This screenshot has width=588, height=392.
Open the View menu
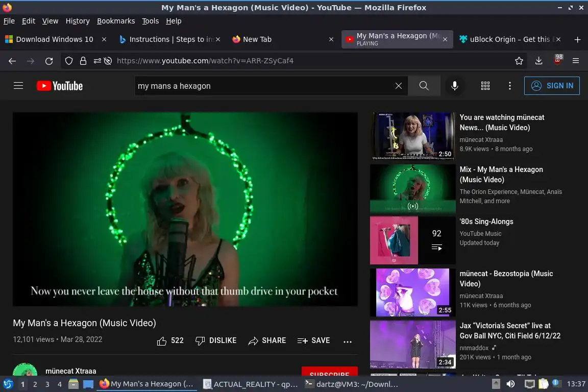pos(50,21)
